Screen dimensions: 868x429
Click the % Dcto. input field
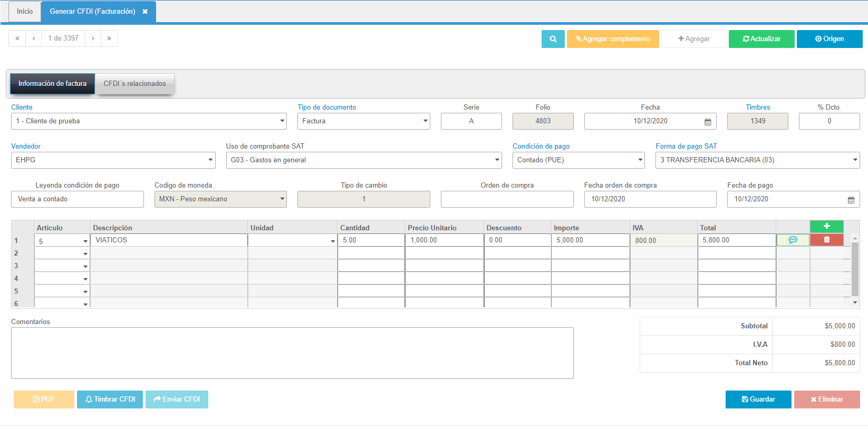(x=830, y=121)
